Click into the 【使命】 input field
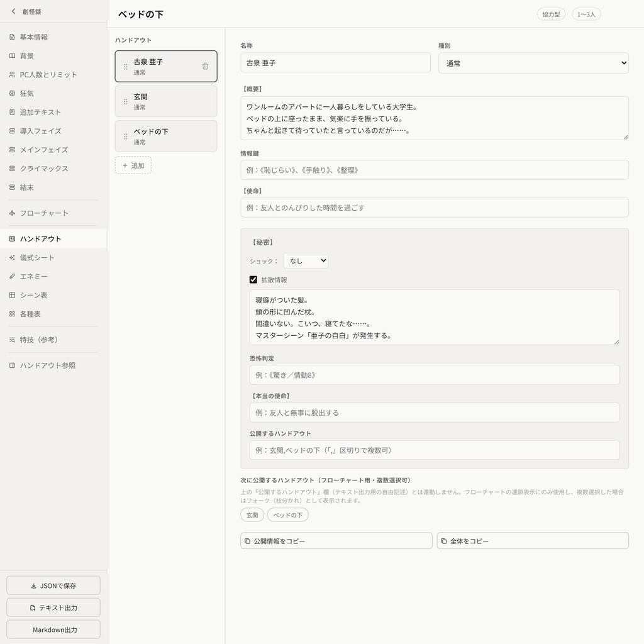 (x=435, y=208)
